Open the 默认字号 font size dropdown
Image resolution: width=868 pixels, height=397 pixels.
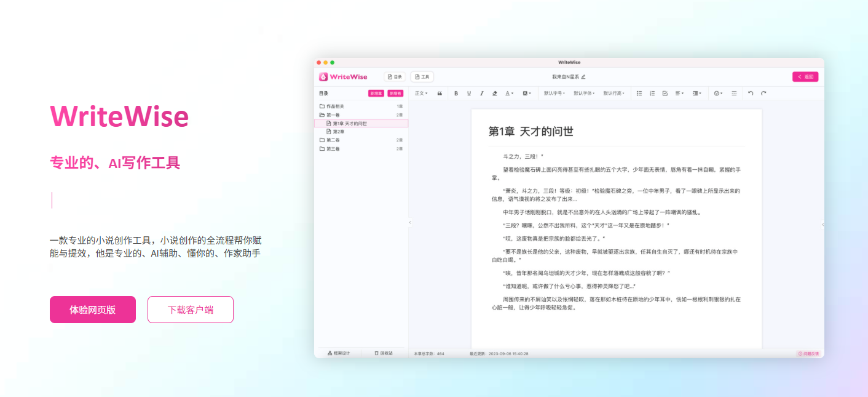pyautogui.click(x=554, y=94)
